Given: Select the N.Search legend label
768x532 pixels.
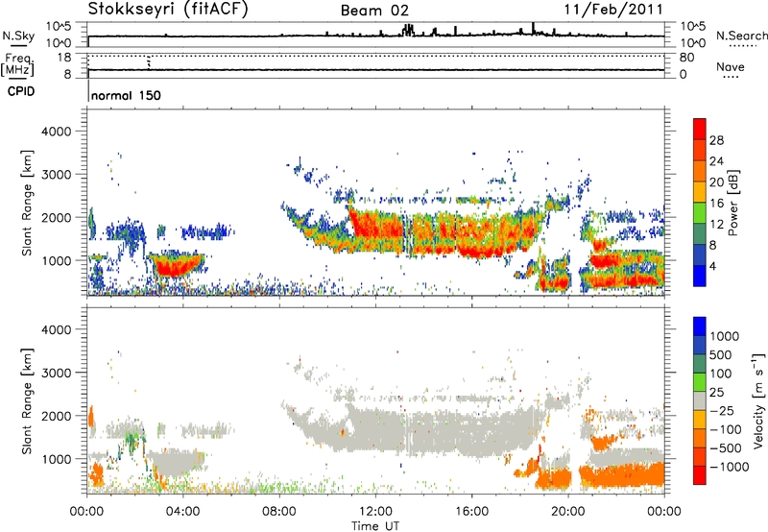Looking at the screenshot, I should pos(742,36).
